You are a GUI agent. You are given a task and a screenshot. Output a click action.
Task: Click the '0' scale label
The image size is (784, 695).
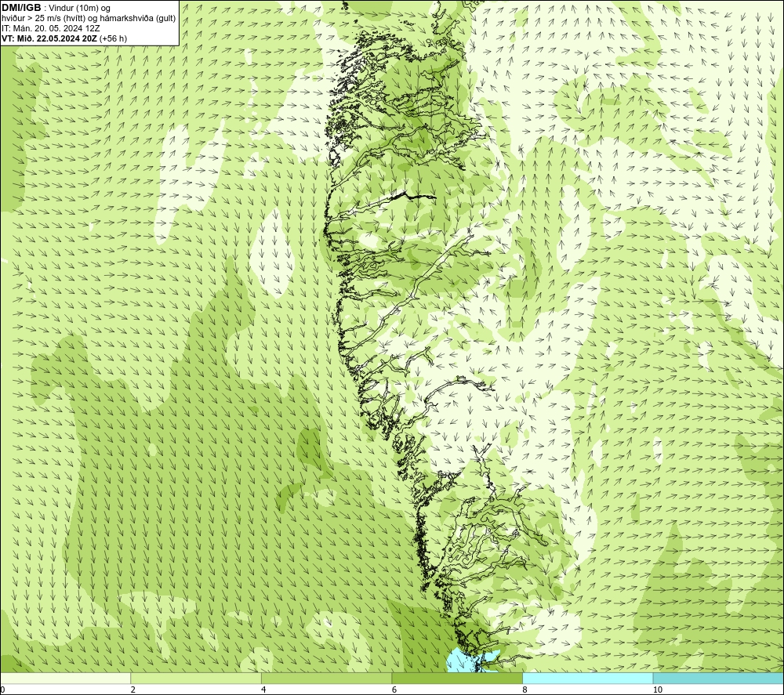tap(2, 690)
